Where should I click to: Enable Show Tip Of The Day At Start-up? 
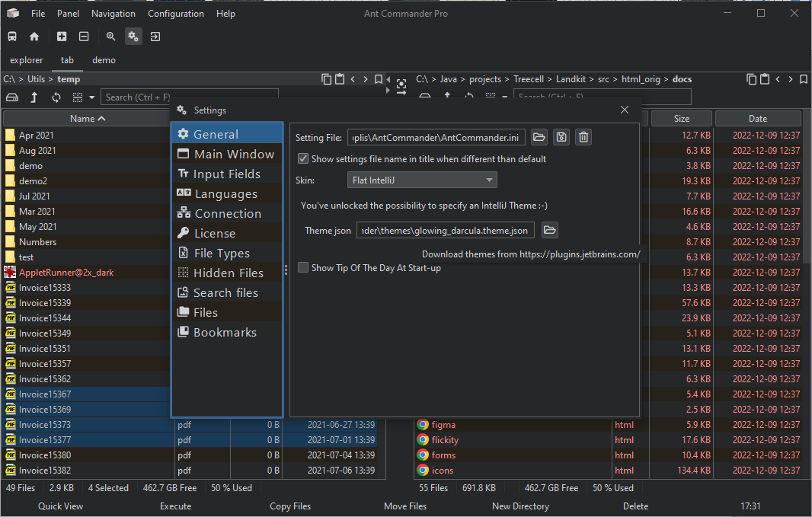303,267
